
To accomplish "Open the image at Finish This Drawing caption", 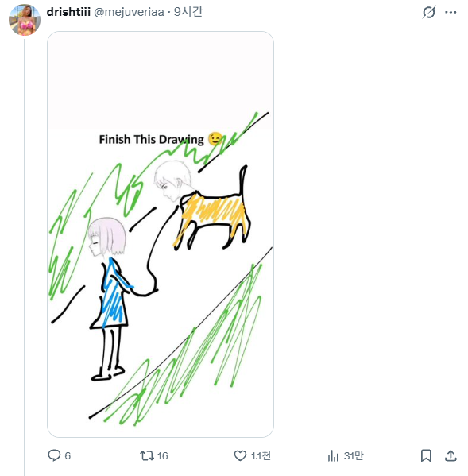I will tap(152, 139).
